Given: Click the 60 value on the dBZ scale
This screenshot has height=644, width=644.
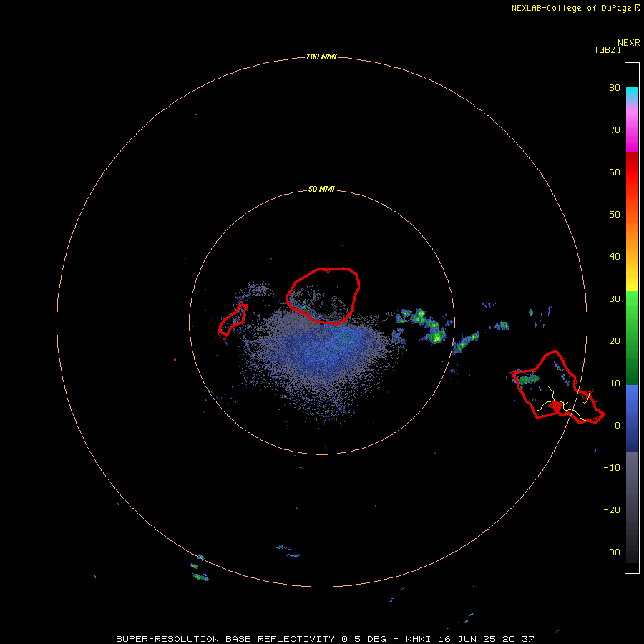Looking at the screenshot, I should (x=615, y=172).
